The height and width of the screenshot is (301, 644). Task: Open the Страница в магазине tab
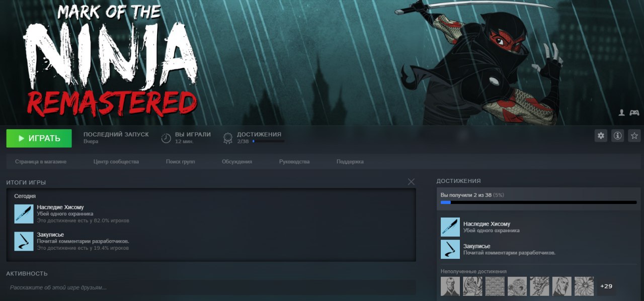41,162
